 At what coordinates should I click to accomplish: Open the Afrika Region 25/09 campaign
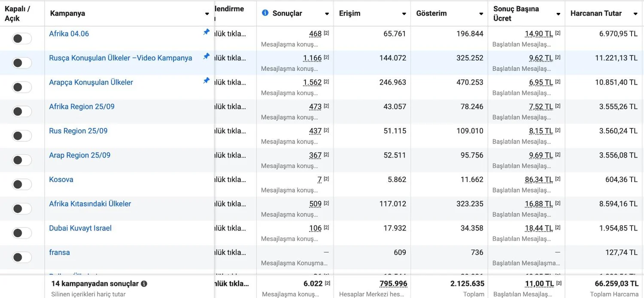(82, 106)
